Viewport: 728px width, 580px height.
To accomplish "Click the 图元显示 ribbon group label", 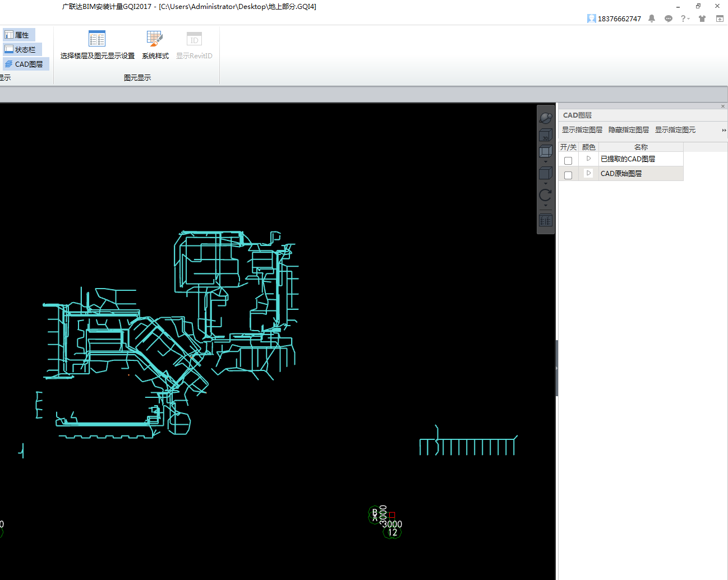I will tap(137, 78).
